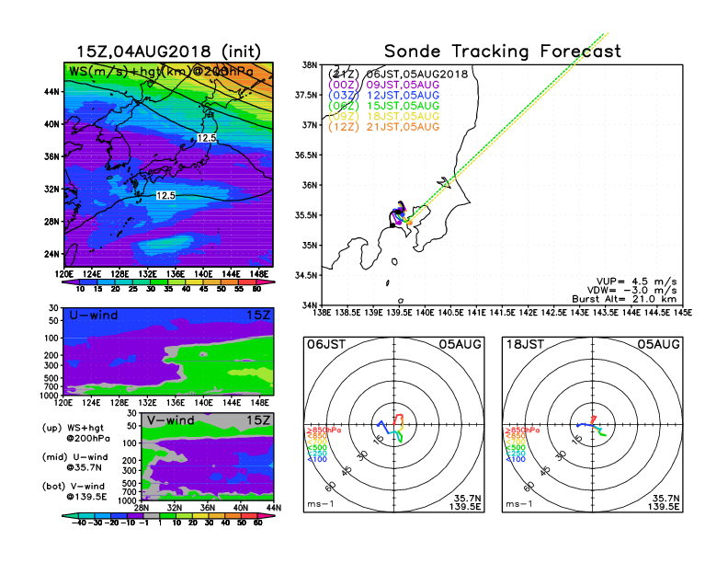The height and width of the screenshot is (563, 728).
Task: Click "35.7N 139.5E" on the right hodograph
Action: point(664,502)
